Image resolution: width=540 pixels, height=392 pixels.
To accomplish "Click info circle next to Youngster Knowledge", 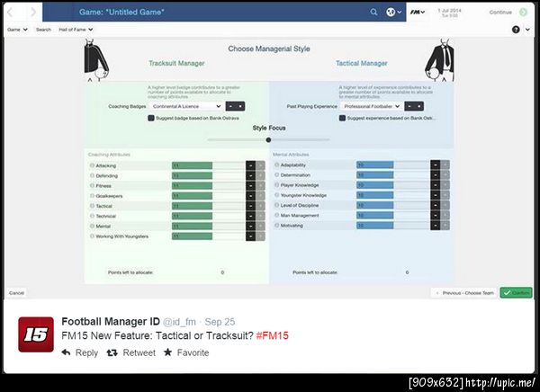I will (x=276, y=195).
